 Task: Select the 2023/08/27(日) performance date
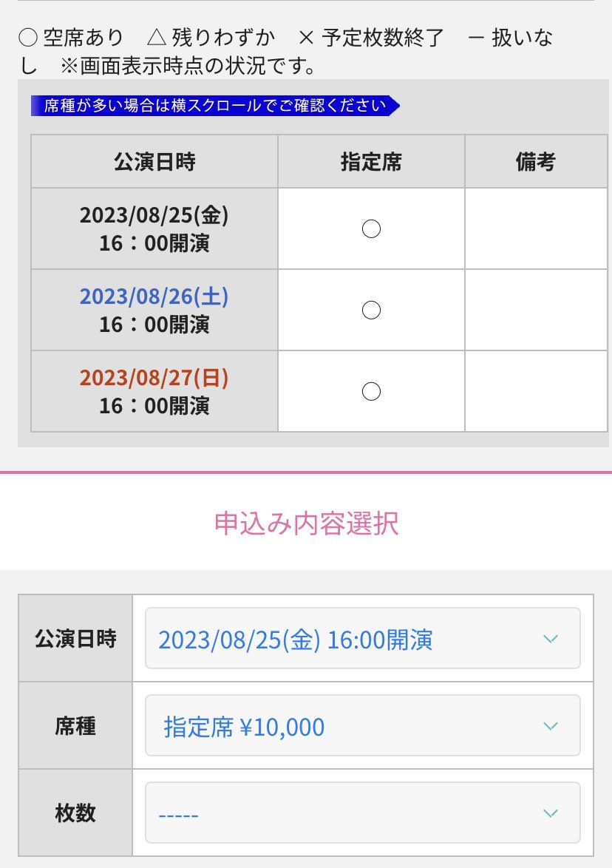(x=154, y=391)
